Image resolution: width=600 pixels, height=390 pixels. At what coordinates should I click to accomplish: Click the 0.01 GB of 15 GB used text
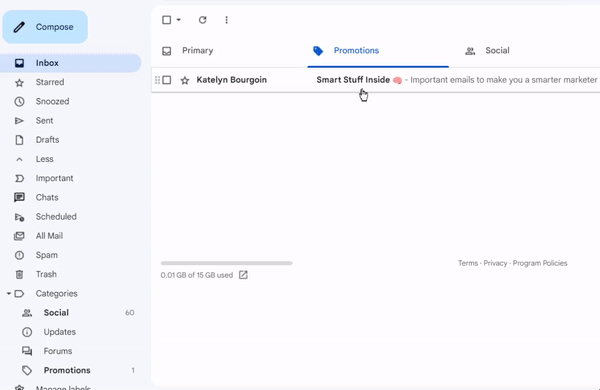197,275
